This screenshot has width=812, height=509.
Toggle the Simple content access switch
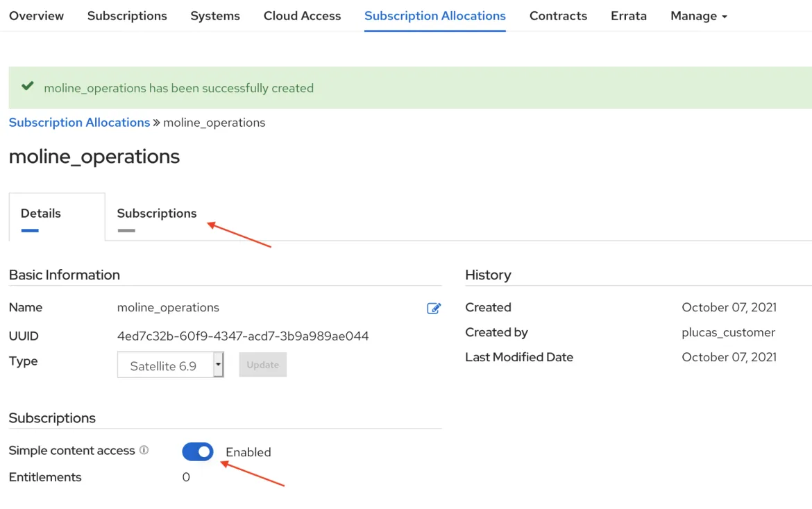coord(198,452)
